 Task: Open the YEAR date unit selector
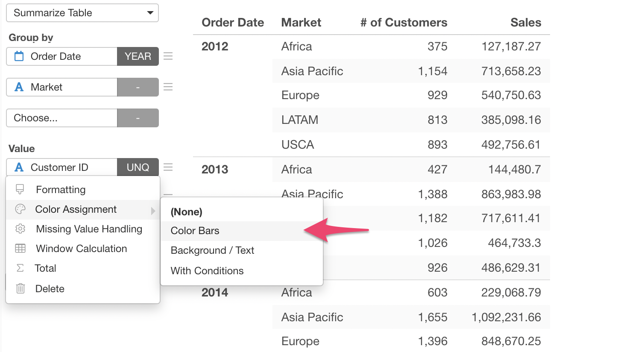coord(138,56)
